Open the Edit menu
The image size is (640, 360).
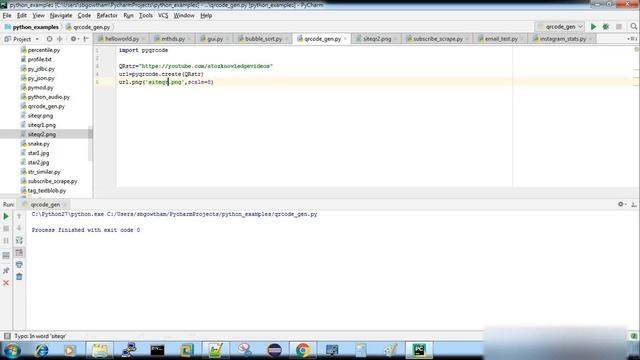click(x=22, y=16)
